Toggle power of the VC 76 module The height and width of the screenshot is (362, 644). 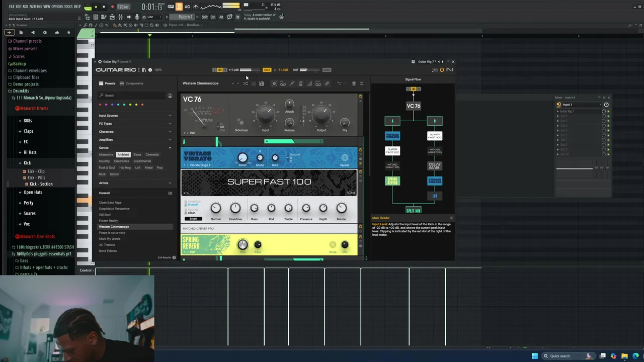point(360,97)
